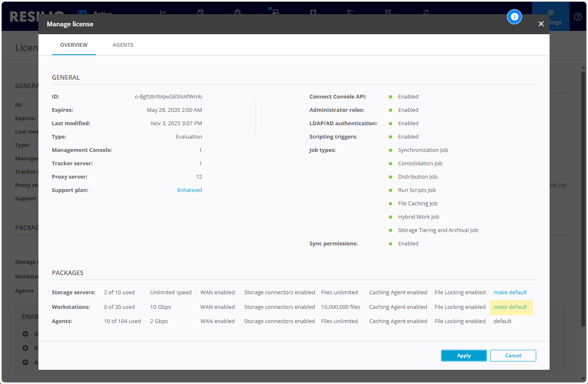Click the line chart icon in top navigation

[163, 12]
